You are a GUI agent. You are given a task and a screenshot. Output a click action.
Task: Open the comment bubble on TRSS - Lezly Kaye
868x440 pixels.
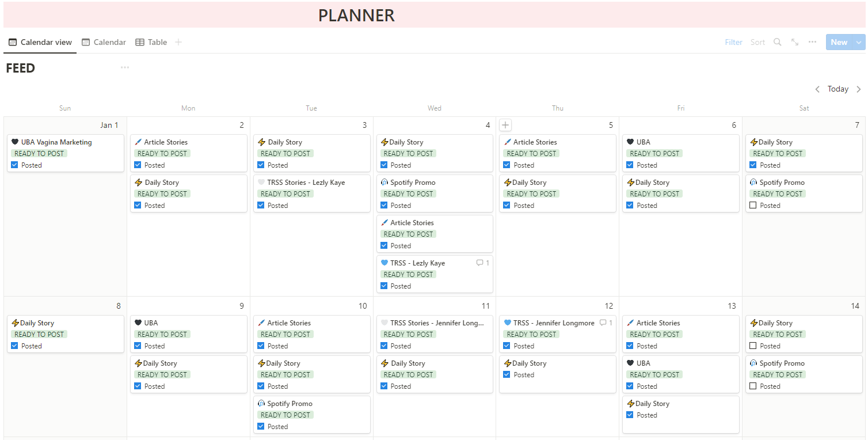482,263
